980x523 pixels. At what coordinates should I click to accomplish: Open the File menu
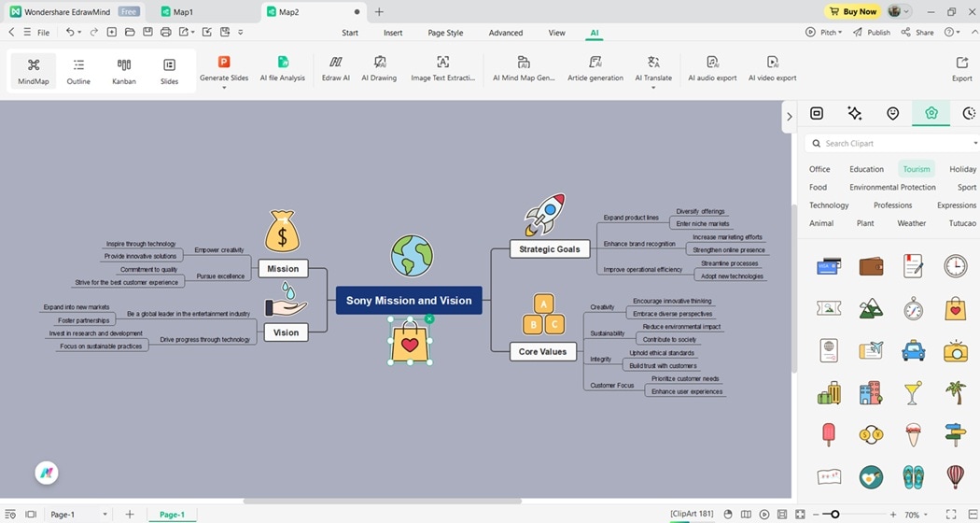(43, 33)
